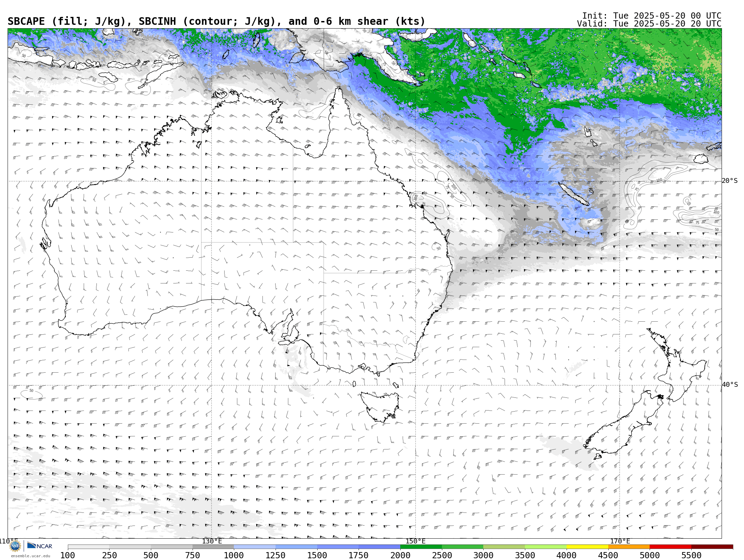This screenshot has width=744, height=560.
Task: Click the 170°E longitude label
Action: point(620,541)
